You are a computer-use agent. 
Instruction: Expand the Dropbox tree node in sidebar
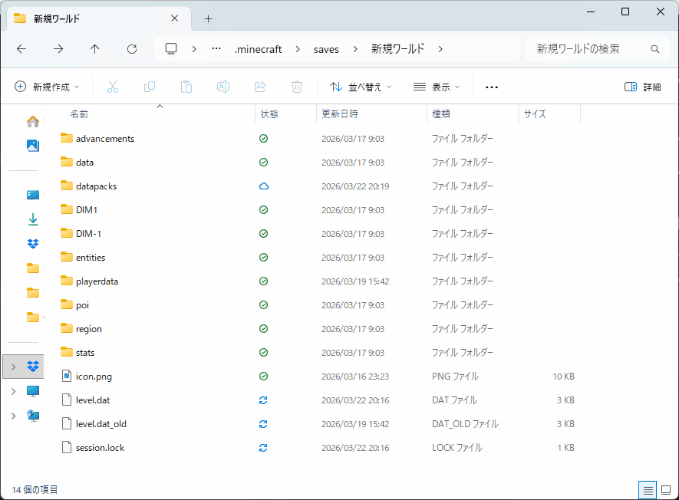tap(13, 367)
